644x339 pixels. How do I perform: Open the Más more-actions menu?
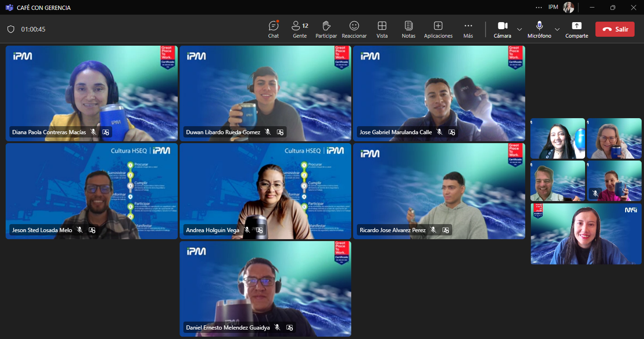click(468, 29)
